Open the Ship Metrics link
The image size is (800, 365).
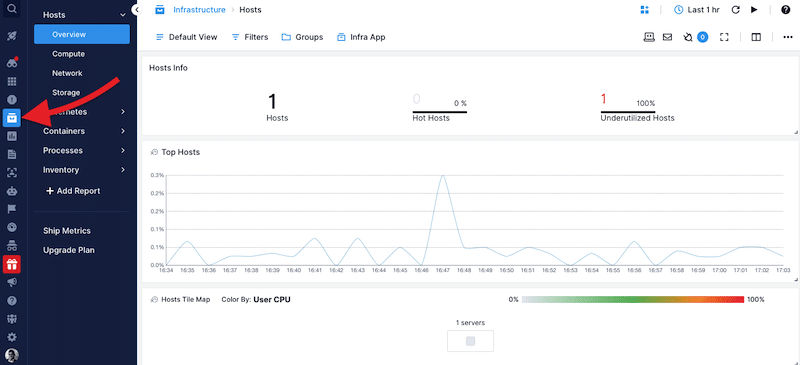click(67, 231)
